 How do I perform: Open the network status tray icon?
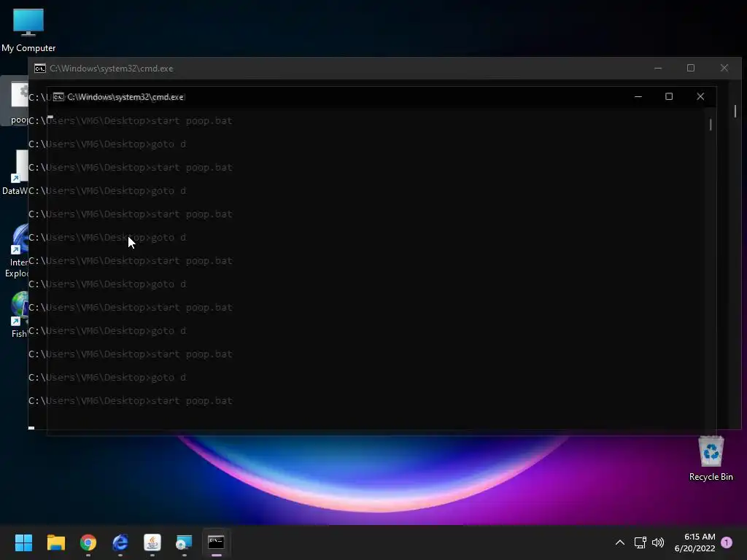640,542
